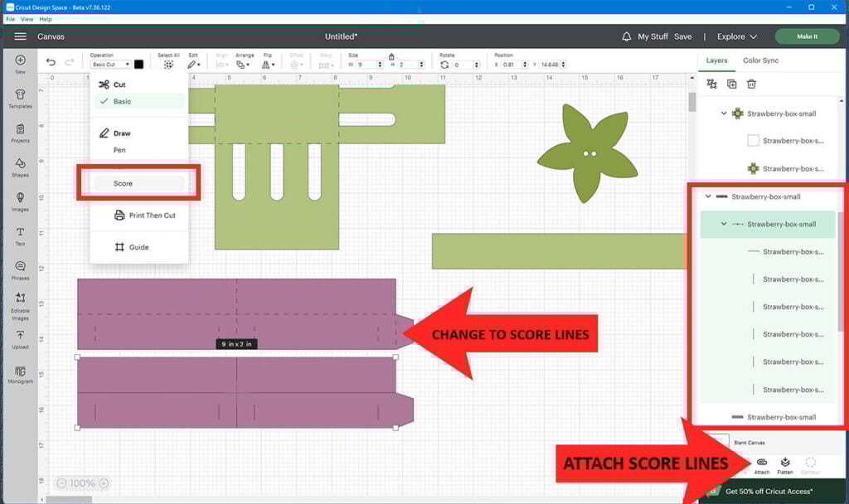The width and height of the screenshot is (849, 504).
Task: Choose Score from the operation menu
Action: (x=123, y=183)
